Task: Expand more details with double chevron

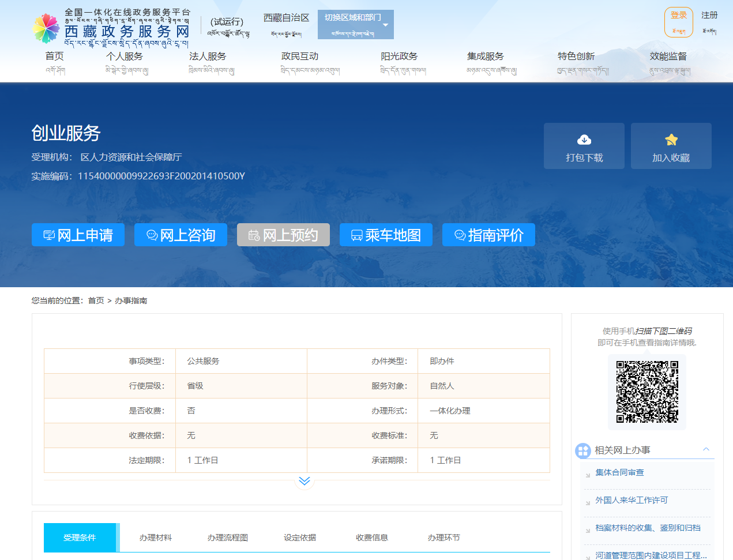Action: click(305, 481)
